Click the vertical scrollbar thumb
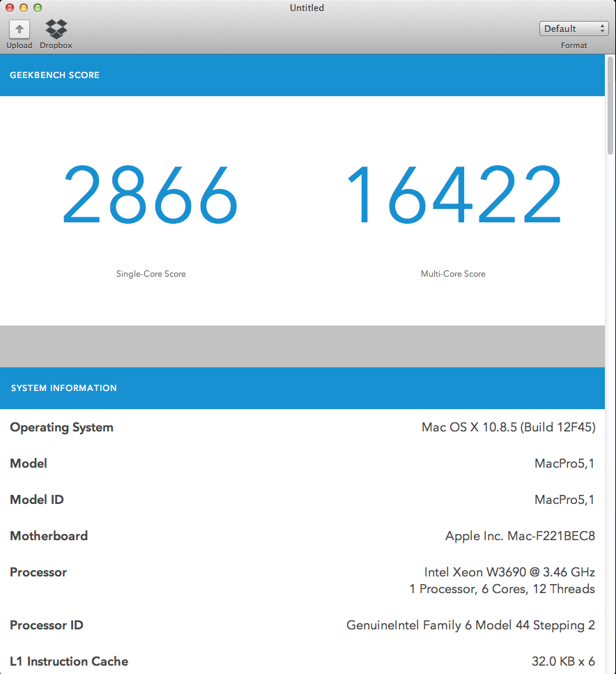The height and width of the screenshot is (674, 616). (610, 106)
